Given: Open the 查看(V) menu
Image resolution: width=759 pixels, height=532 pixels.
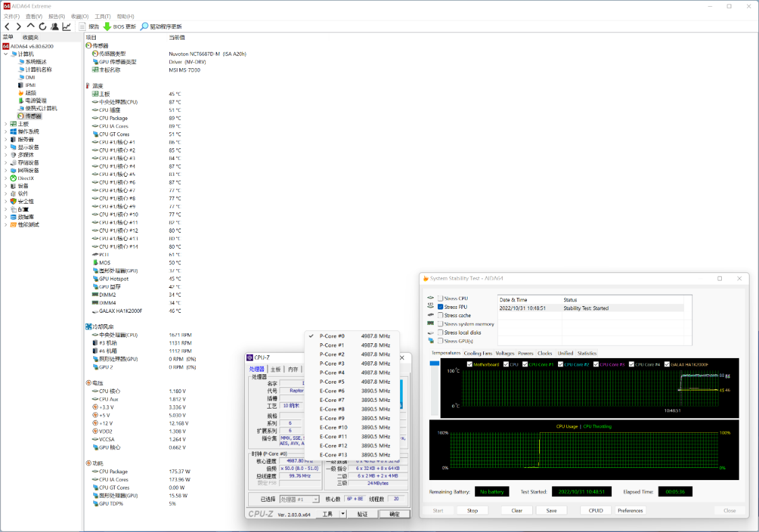Looking at the screenshot, I should pos(34,16).
